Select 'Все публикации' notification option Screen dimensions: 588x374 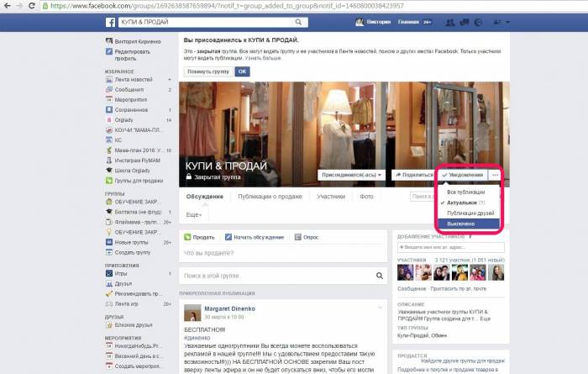pyautogui.click(x=465, y=192)
